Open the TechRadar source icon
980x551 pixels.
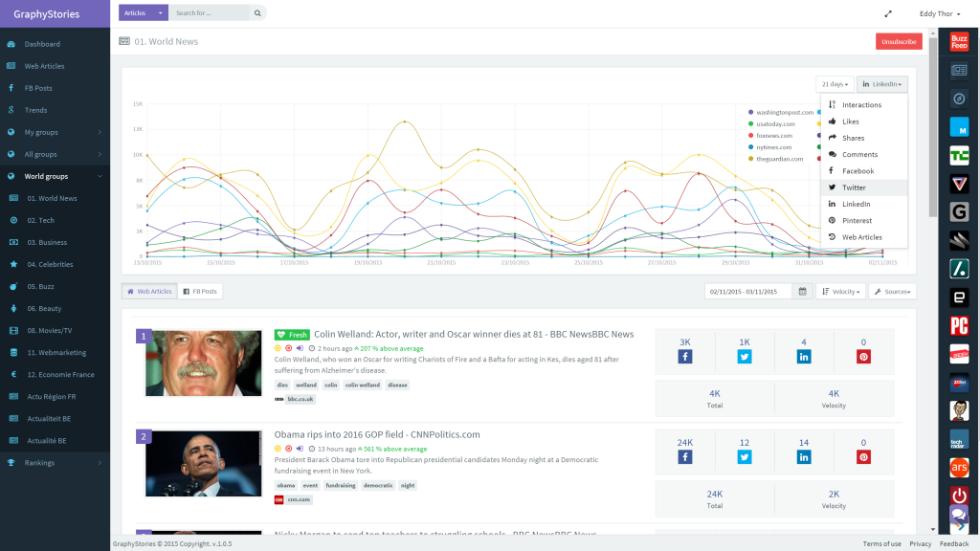pyautogui.click(x=959, y=439)
